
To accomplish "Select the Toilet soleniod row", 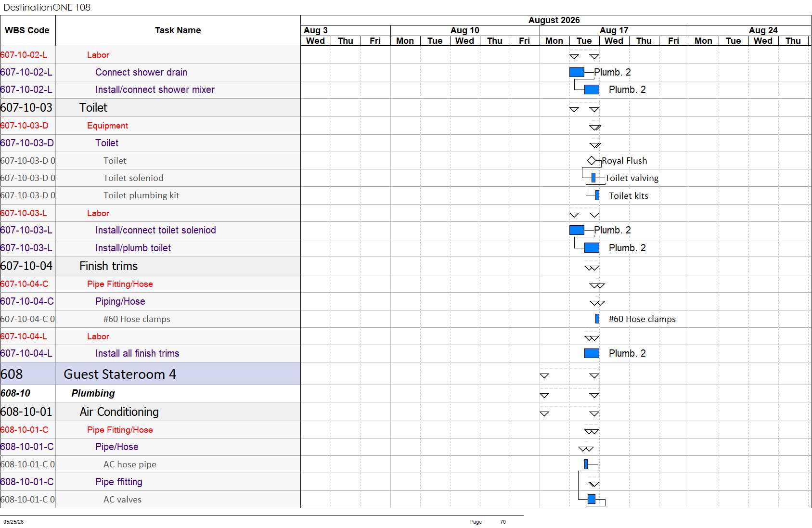I will point(150,178).
